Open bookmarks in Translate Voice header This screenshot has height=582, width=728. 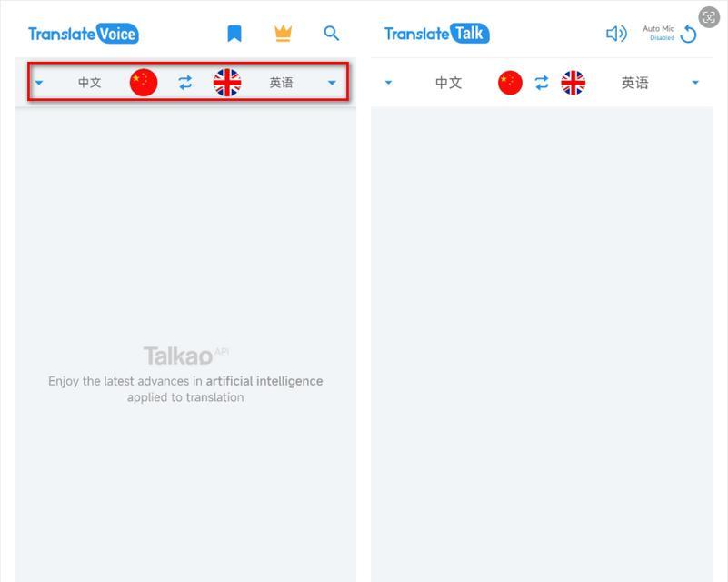(x=234, y=34)
